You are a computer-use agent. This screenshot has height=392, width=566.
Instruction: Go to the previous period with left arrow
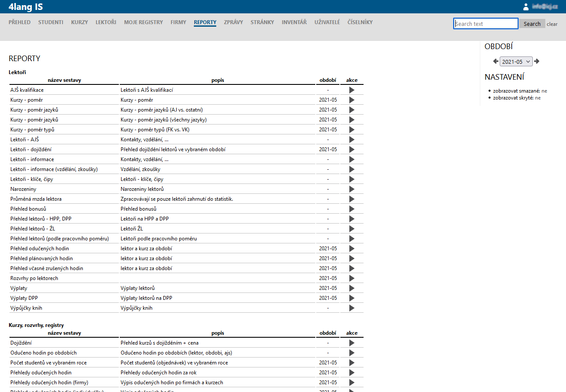496,61
